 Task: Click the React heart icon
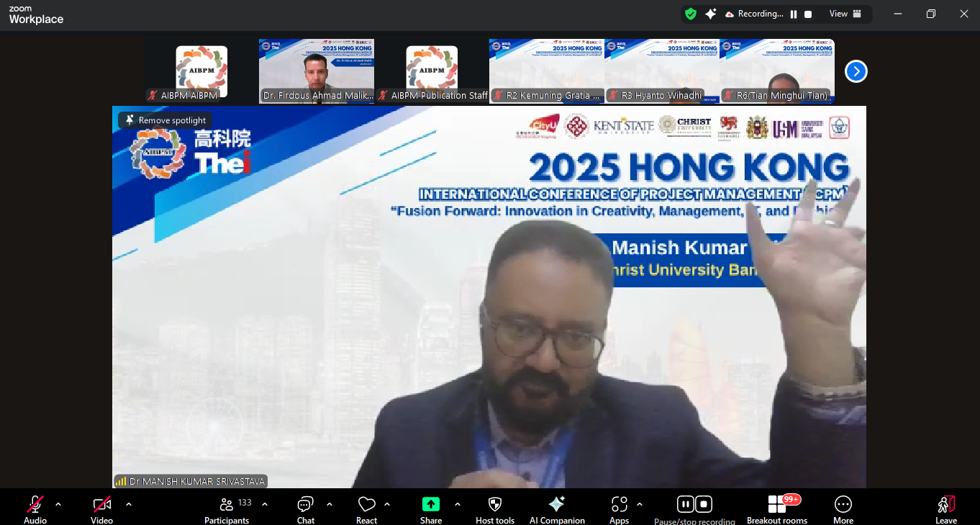366,505
